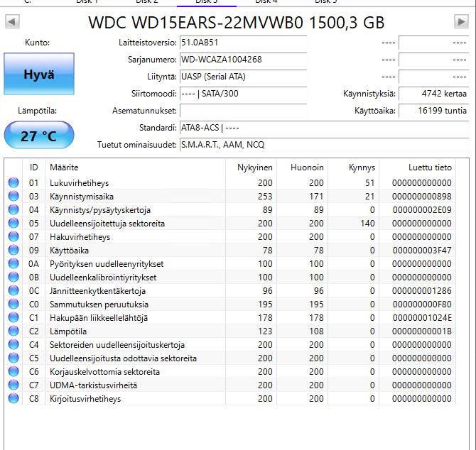Image resolution: width=476 pixels, height=450 pixels.
Task: Click threshold value 140 in row 05
Action: (367, 224)
